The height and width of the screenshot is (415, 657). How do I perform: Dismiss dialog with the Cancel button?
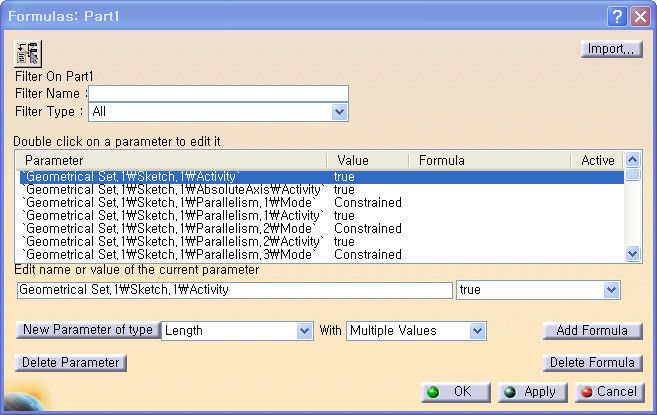pos(610,392)
